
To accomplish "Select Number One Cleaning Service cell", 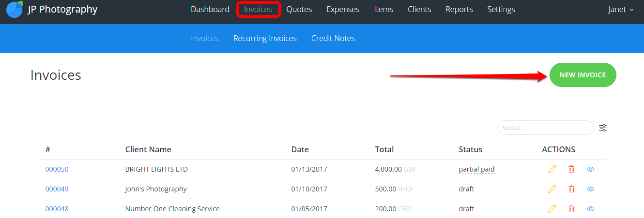I will (x=172, y=209).
